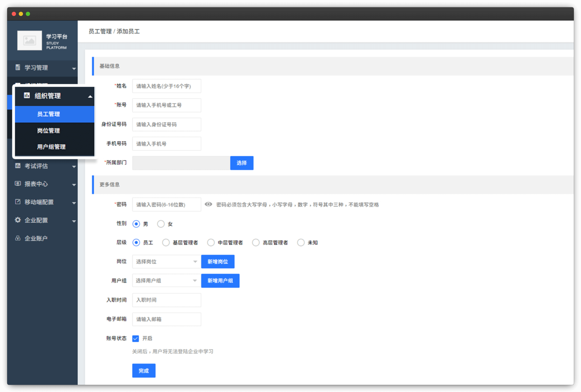Select 女 gender radio button
Viewport: 581px width, 392px height.
click(160, 224)
